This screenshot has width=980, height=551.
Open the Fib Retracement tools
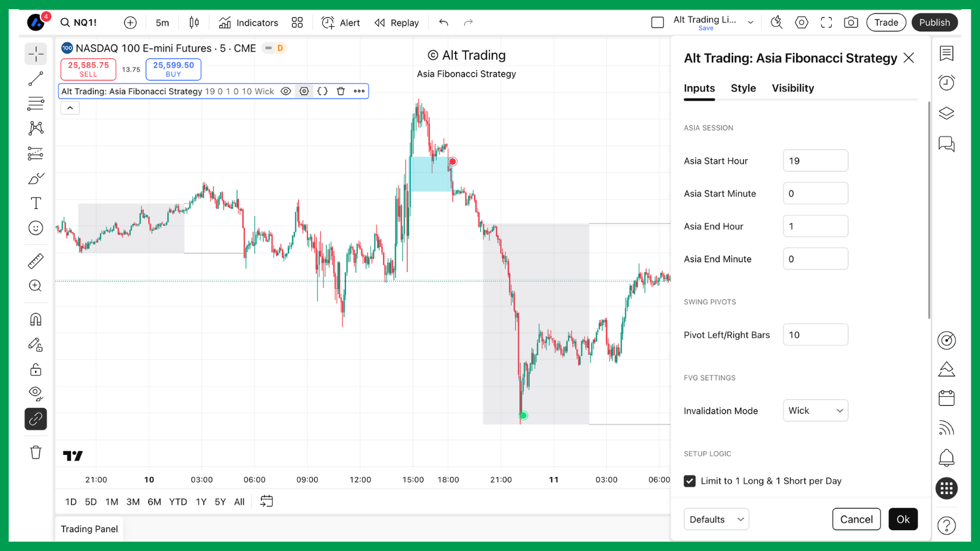[x=36, y=103]
